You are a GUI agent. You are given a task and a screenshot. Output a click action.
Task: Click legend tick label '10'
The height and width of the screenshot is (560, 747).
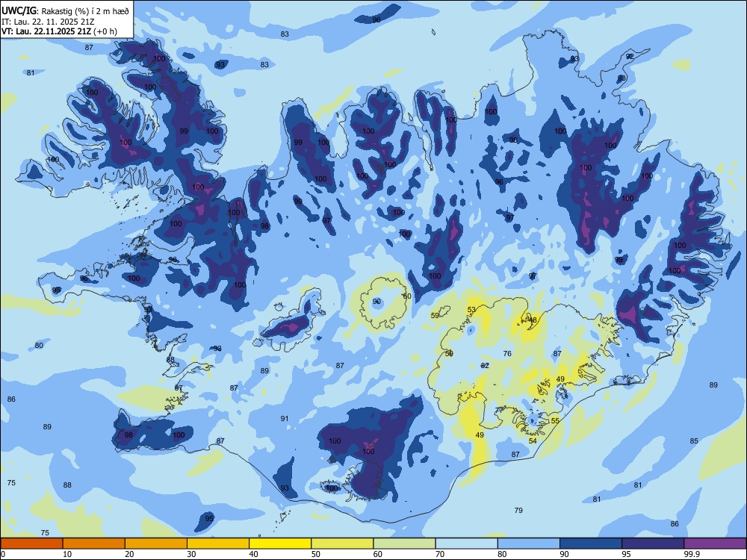click(67, 554)
